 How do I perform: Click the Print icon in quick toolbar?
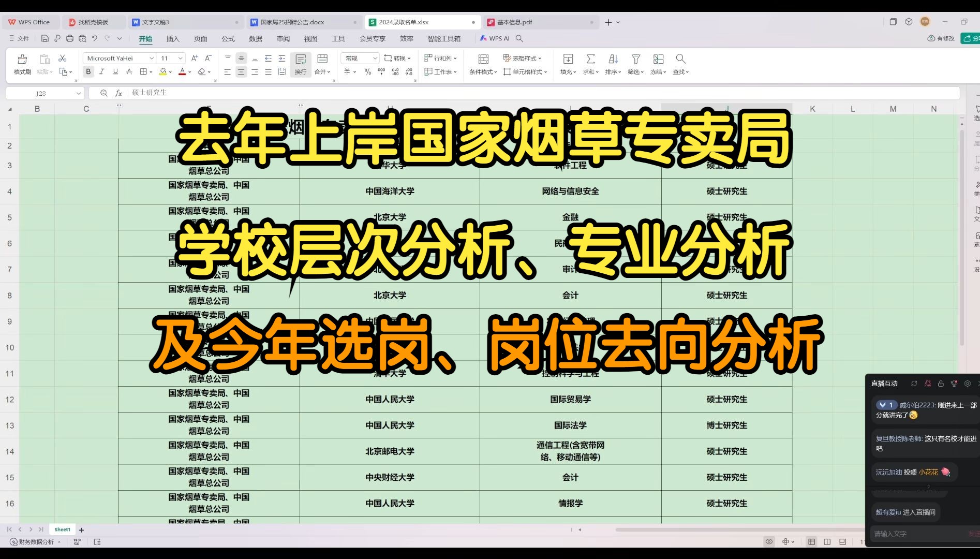pyautogui.click(x=70, y=38)
